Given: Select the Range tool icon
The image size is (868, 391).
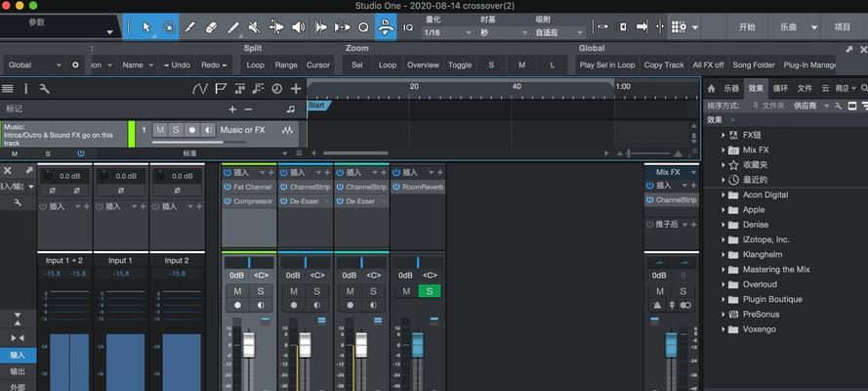Looking at the screenshot, I should click(168, 26).
